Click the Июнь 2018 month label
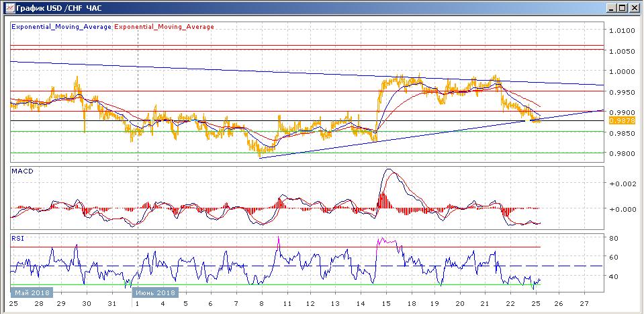The width and height of the screenshot is (644, 314). coord(155,292)
